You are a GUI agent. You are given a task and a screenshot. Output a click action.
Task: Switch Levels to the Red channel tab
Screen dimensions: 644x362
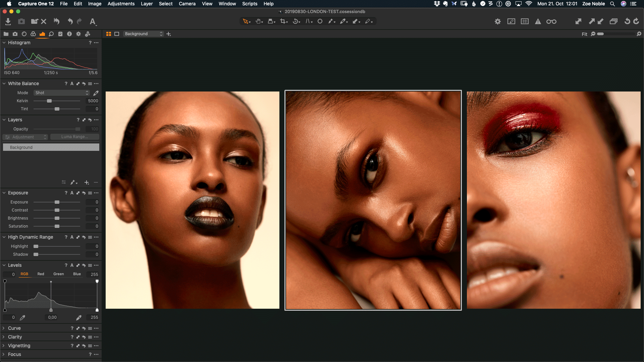tap(41, 274)
